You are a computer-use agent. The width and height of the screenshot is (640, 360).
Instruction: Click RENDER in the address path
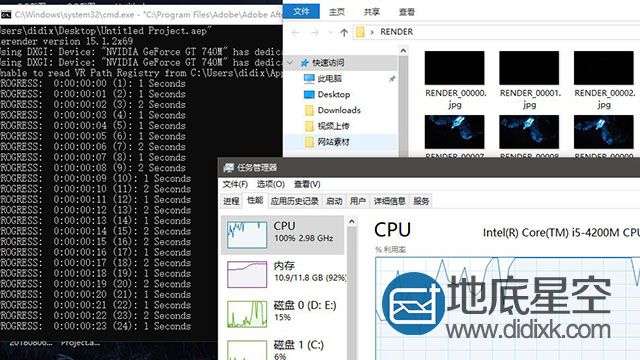click(x=396, y=32)
